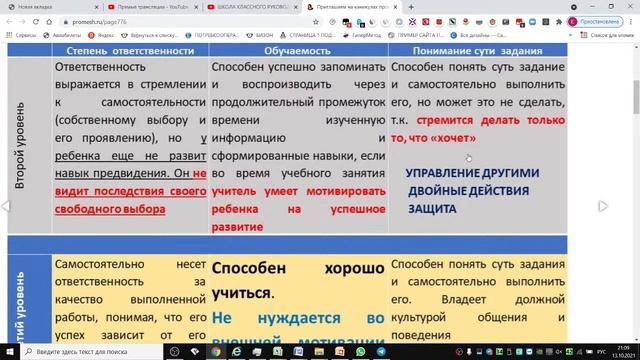
Task: Open the БИЗОН bookmark
Action: 260,36
